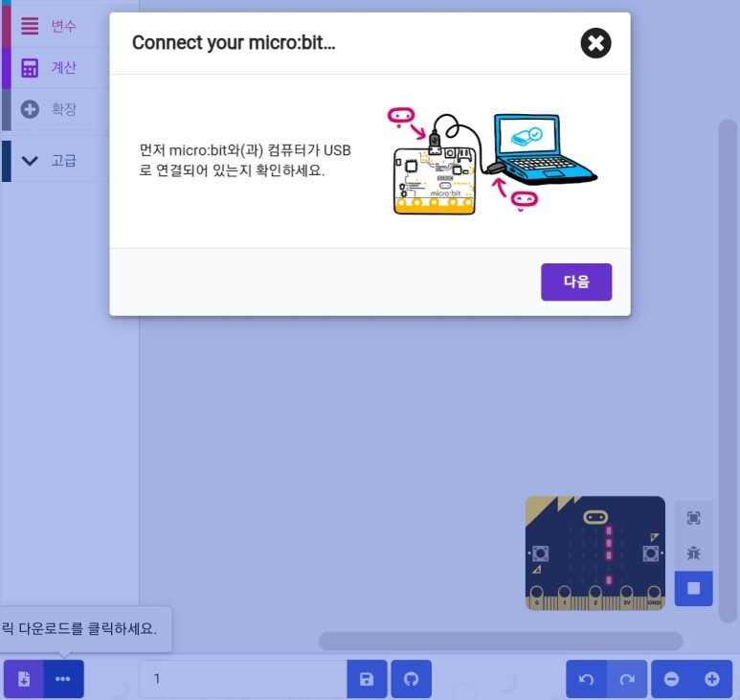Viewport: 740px width, 700px height.
Task: Open the 계산 (Math) category
Action: (x=56, y=67)
